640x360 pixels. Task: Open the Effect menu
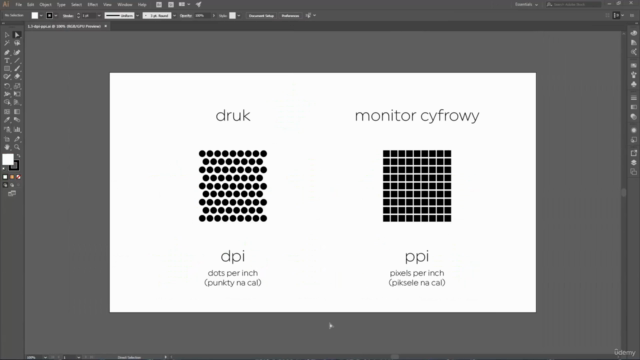93,4
